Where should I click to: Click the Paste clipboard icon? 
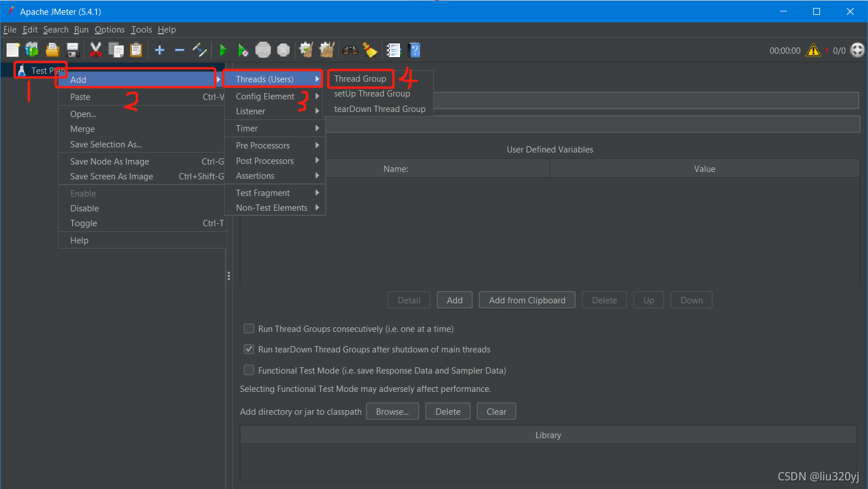pos(136,50)
